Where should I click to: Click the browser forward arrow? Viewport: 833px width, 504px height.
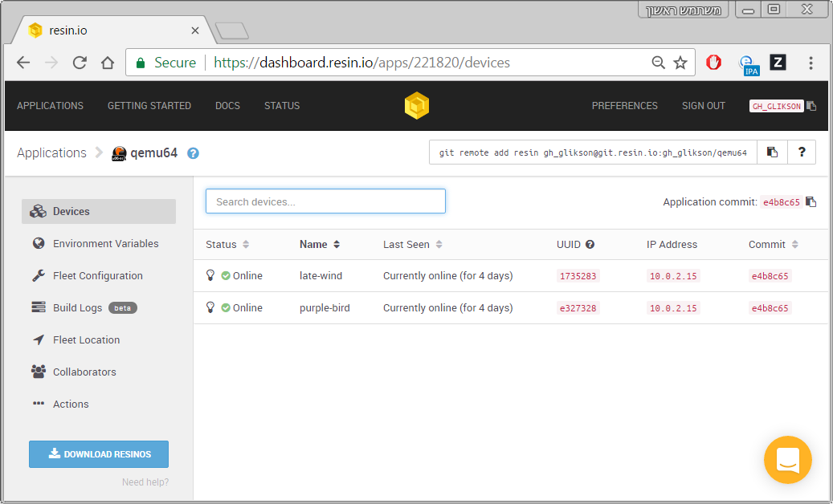[x=51, y=63]
